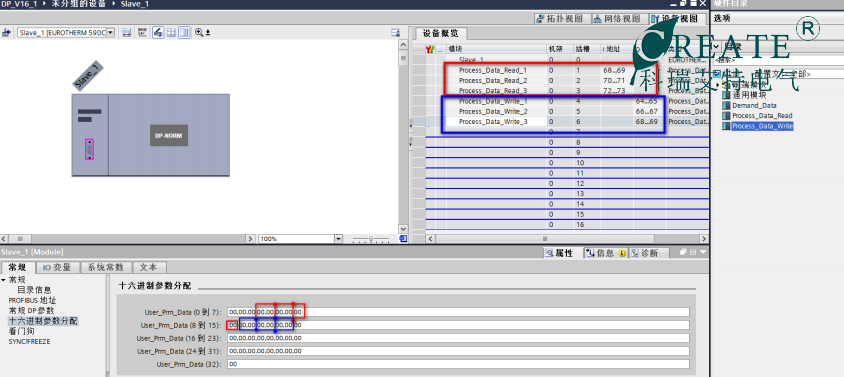Image resolution: width=844 pixels, height=377 pixels.
Task: Open the Info tab (信息)
Action: 606,253
